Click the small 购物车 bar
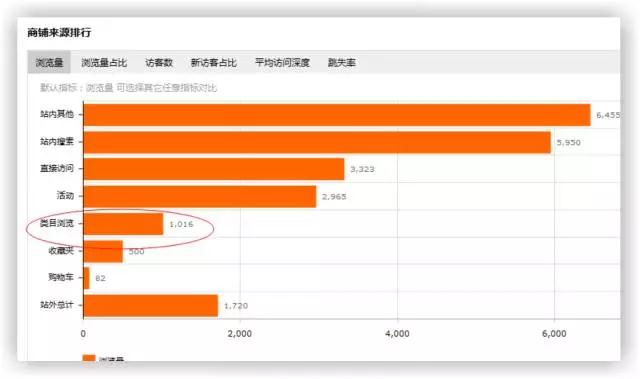 [87, 278]
